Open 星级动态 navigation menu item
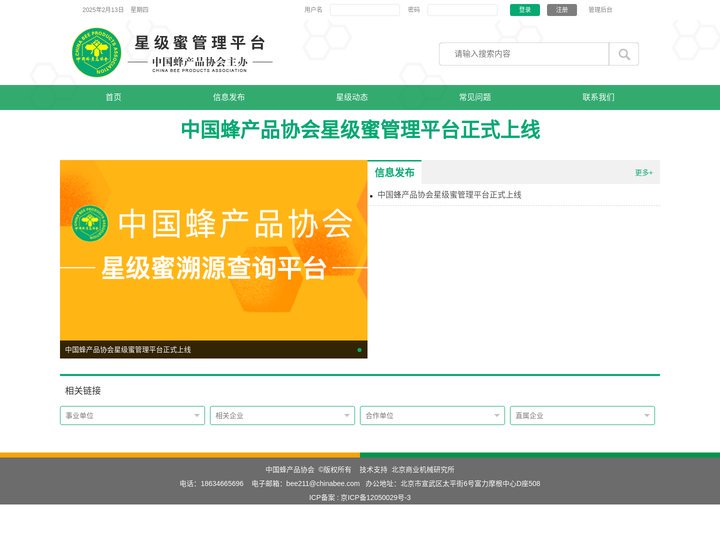 coord(352,97)
